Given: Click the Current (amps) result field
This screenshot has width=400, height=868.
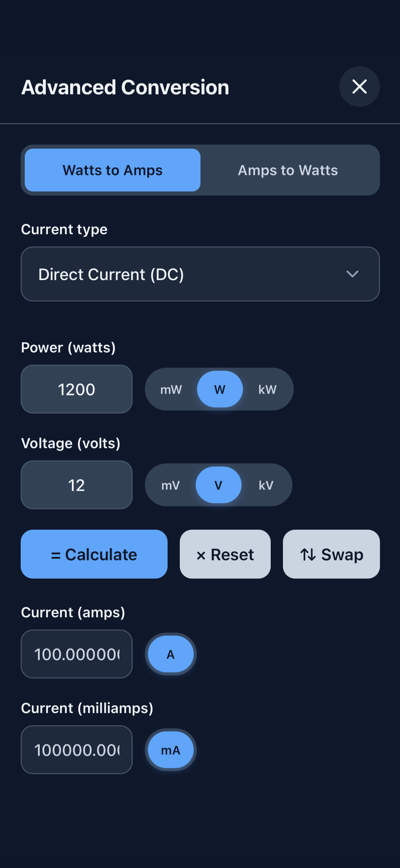Looking at the screenshot, I should pyautogui.click(x=76, y=654).
